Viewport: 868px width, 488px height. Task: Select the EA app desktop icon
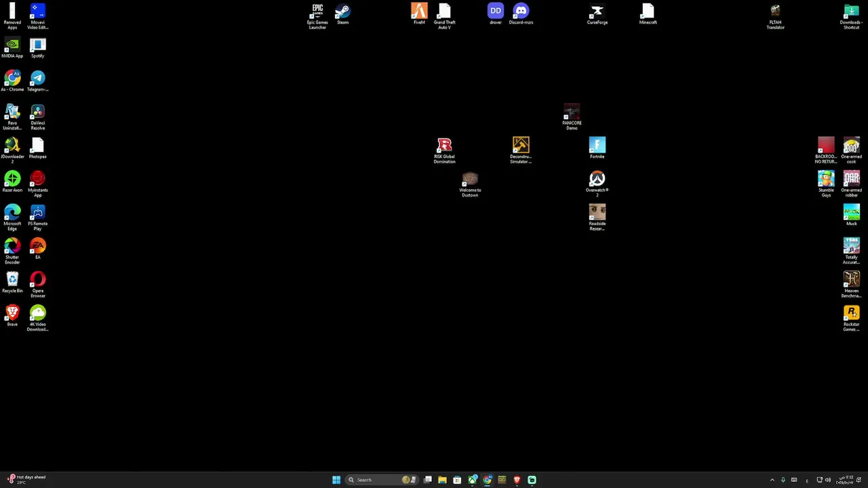tap(37, 249)
